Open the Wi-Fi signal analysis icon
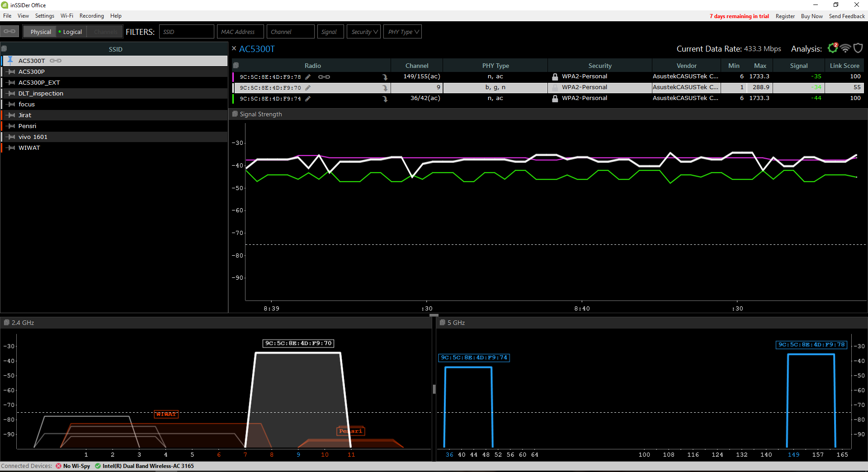The width and height of the screenshot is (868, 472). click(845, 48)
